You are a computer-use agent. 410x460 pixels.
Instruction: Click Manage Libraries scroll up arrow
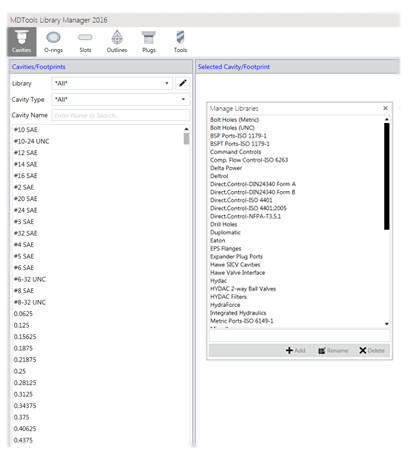[x=387, y=119]
